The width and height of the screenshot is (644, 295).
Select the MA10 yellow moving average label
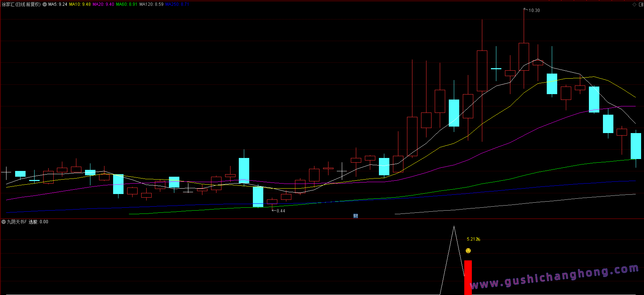tap(80, 4)
